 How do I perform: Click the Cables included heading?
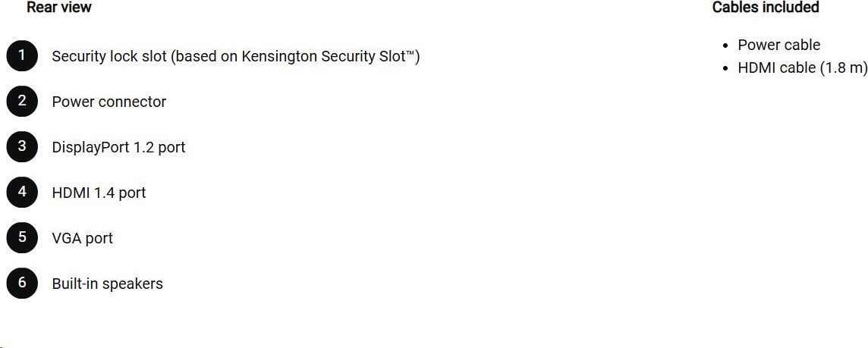coord(766,7)
